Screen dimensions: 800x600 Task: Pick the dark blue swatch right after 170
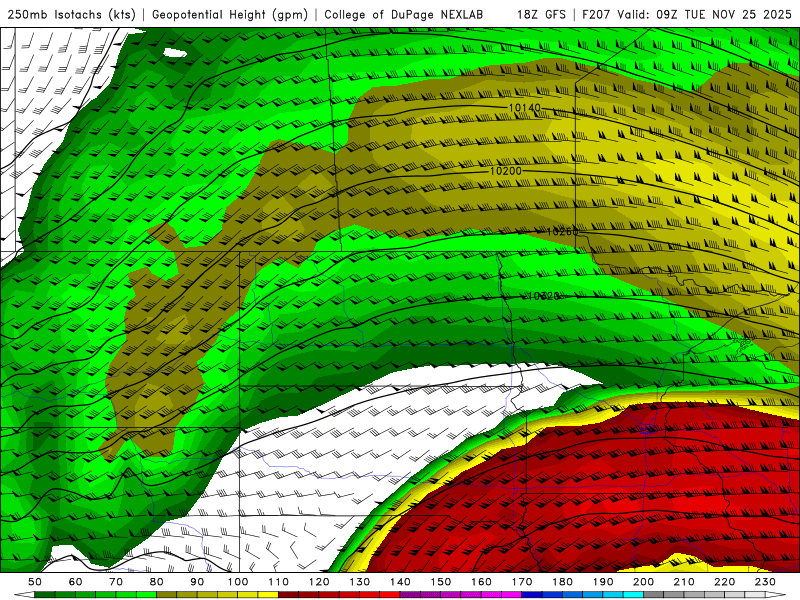(x=532, y=595)
